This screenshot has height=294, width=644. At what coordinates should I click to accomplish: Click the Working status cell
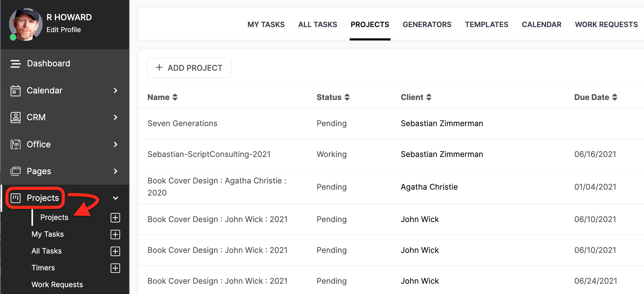pyautogui.click(x=332, y=154)
